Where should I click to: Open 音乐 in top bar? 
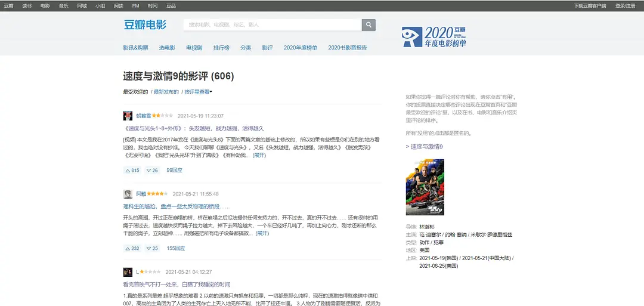point(64,6)
